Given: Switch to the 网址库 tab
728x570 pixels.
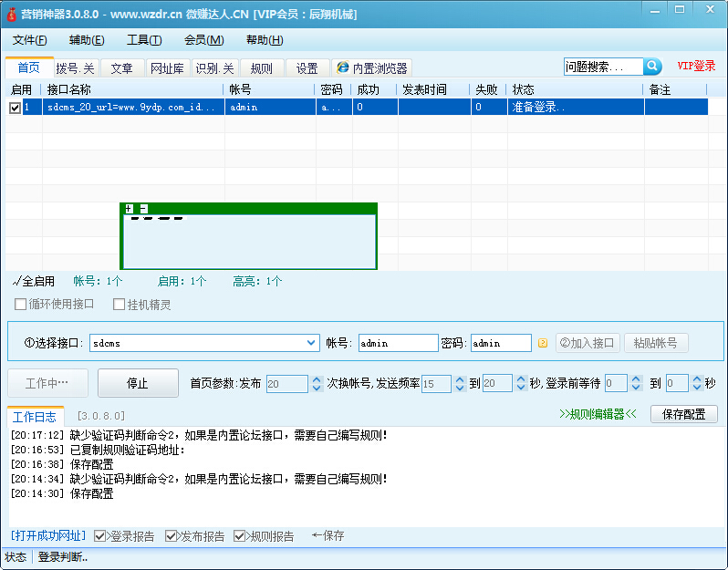Looking at the screenshot, I should pos(167,68).
